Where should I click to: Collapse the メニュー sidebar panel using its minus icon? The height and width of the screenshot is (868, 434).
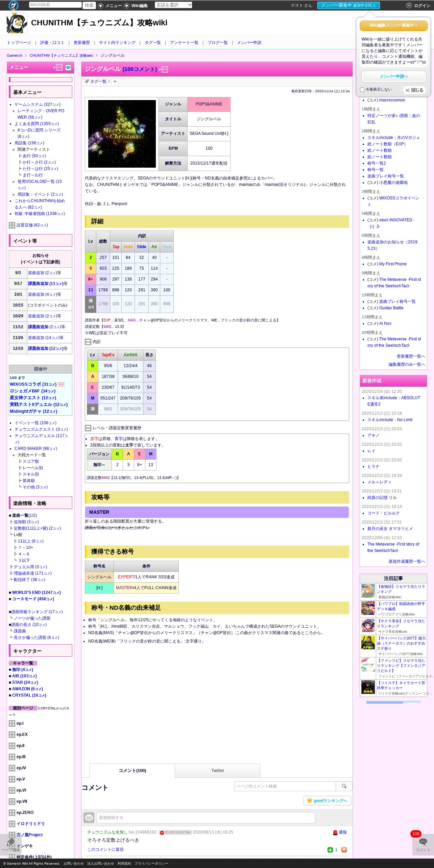[59, 68]
